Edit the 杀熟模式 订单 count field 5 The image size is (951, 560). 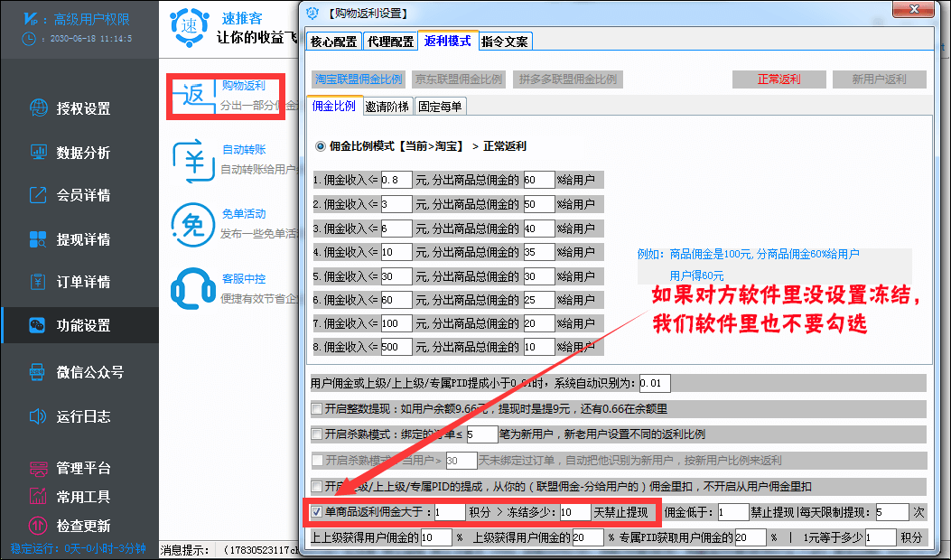tap(482, 434)
